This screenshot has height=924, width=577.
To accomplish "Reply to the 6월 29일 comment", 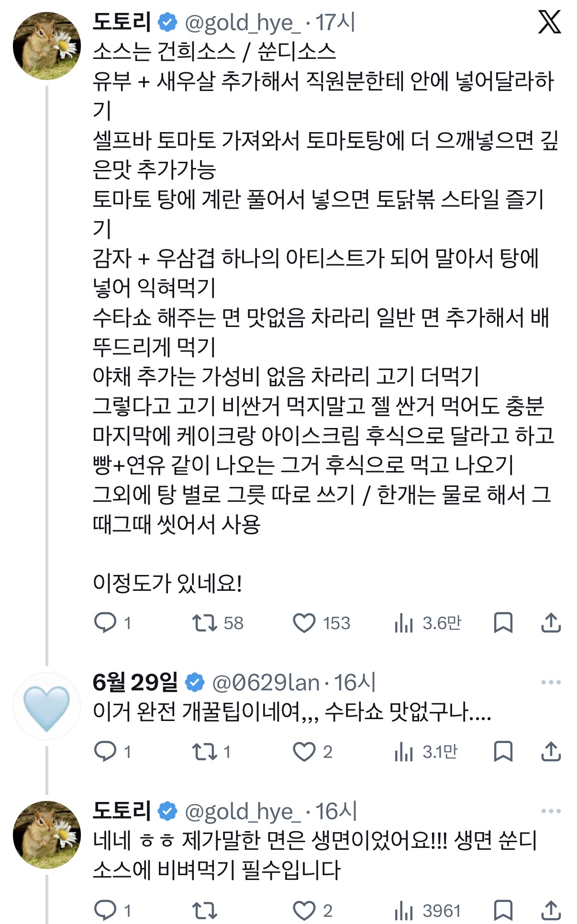I will coord(105,752).
